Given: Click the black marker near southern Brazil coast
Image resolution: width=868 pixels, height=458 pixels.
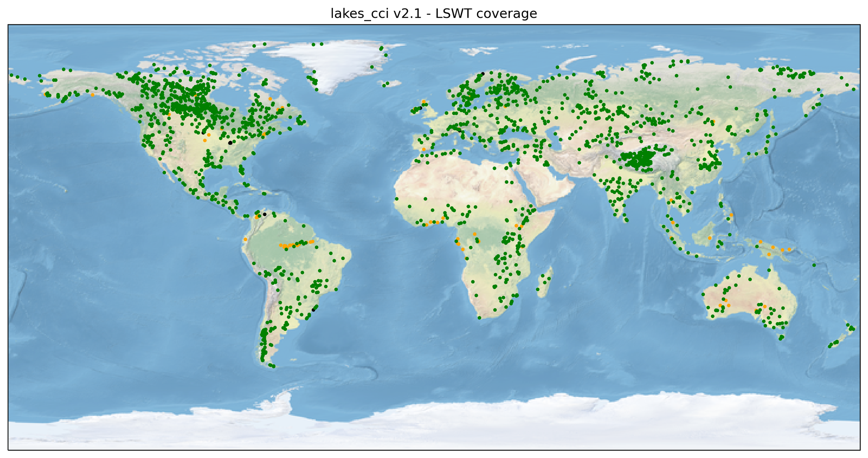Looking at the screenshot, I should (313, 310).
